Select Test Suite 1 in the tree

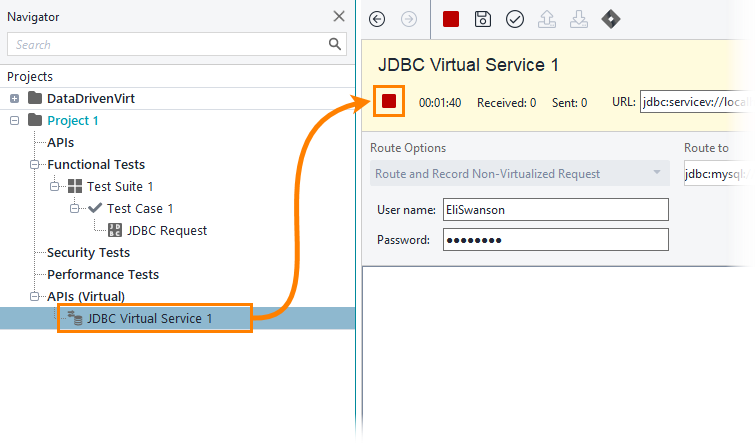[120, 187]
